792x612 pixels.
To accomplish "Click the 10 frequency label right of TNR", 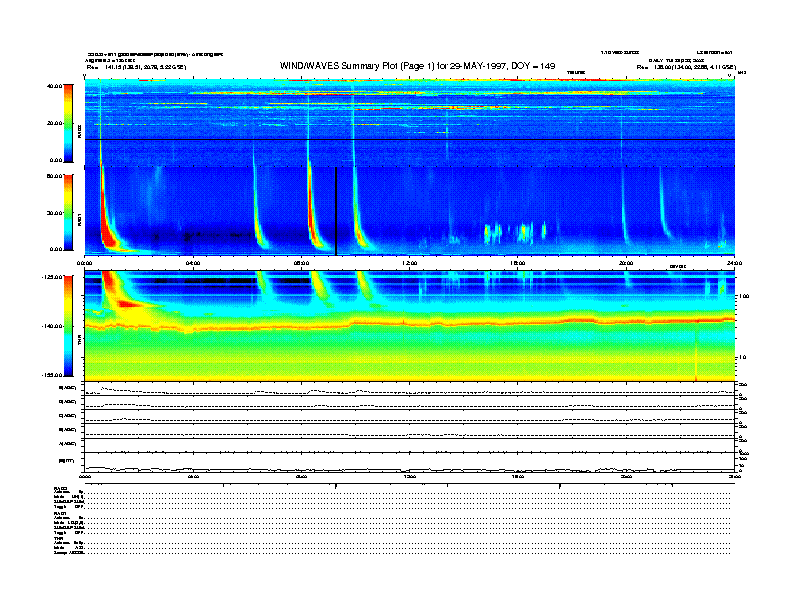I will point(743,357).
